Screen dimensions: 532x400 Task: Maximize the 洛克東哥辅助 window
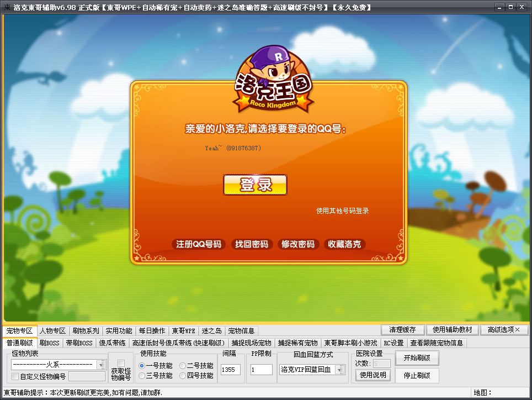pos(510,7)
